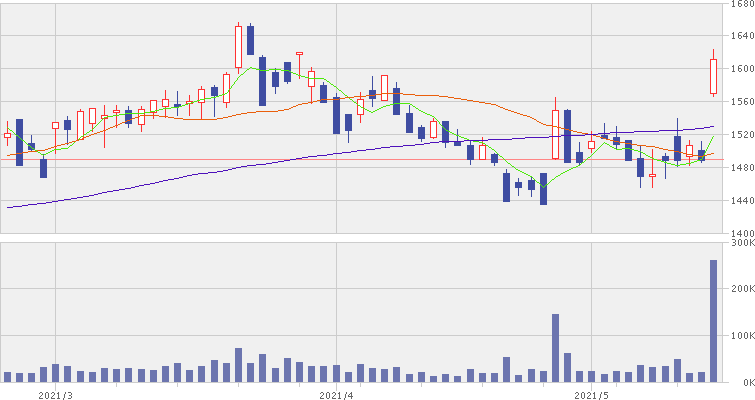Viewport: 755px width, 400px height.
Task: Click the 1440 price axis label
Action: 740,200
